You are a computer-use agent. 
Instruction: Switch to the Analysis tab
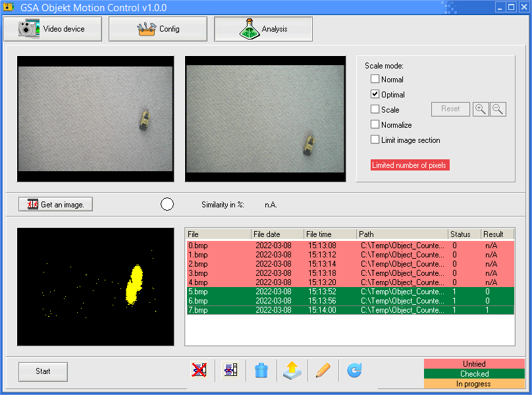(263, 29)
